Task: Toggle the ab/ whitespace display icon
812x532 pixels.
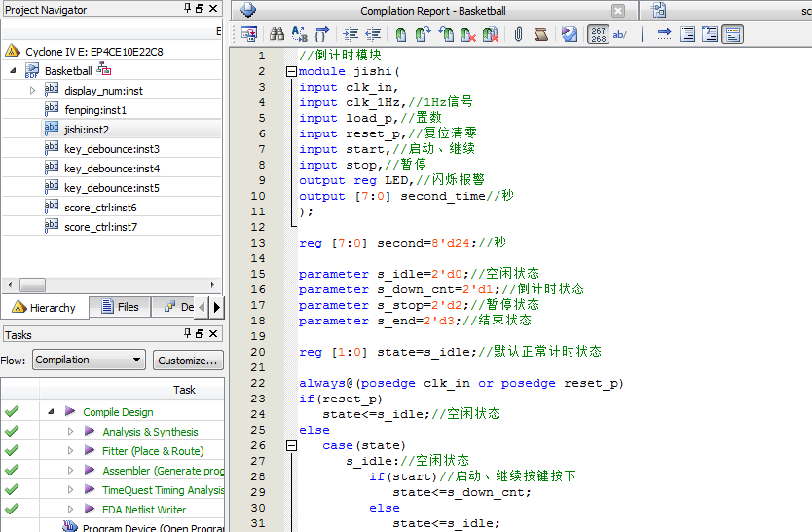Action: (620, 35)
